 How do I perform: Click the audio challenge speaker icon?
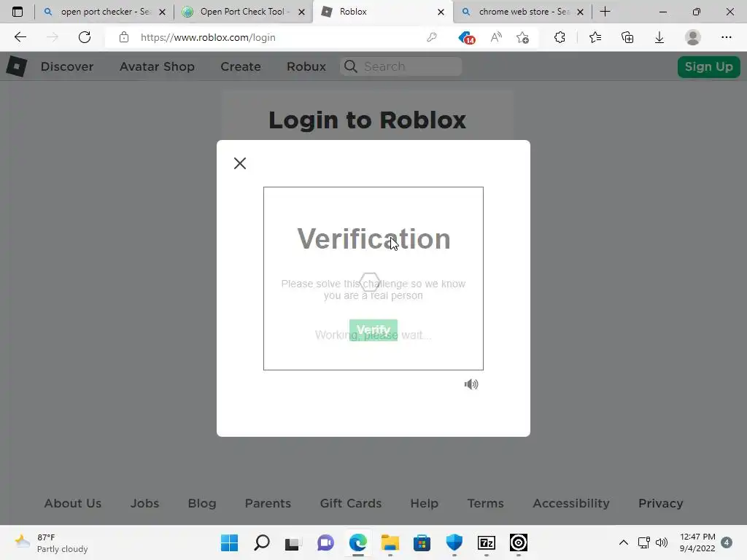point(471,384)
